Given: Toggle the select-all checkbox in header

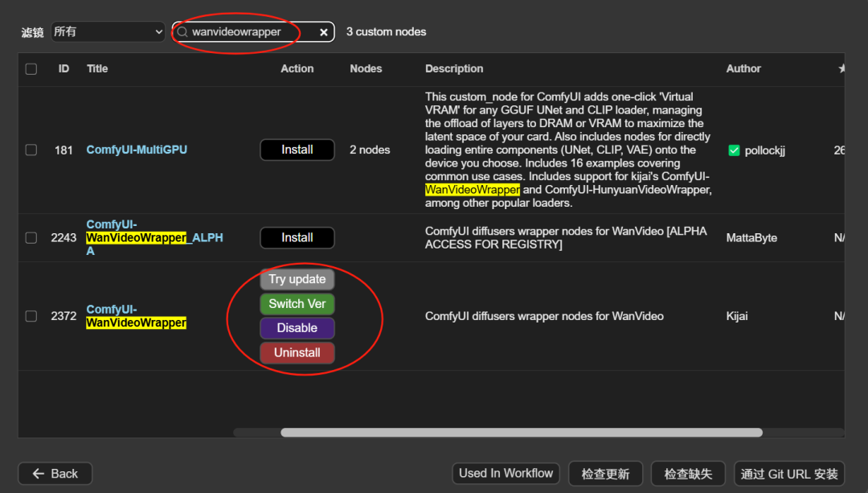Looking at the screenshot, I should (31, 69).
